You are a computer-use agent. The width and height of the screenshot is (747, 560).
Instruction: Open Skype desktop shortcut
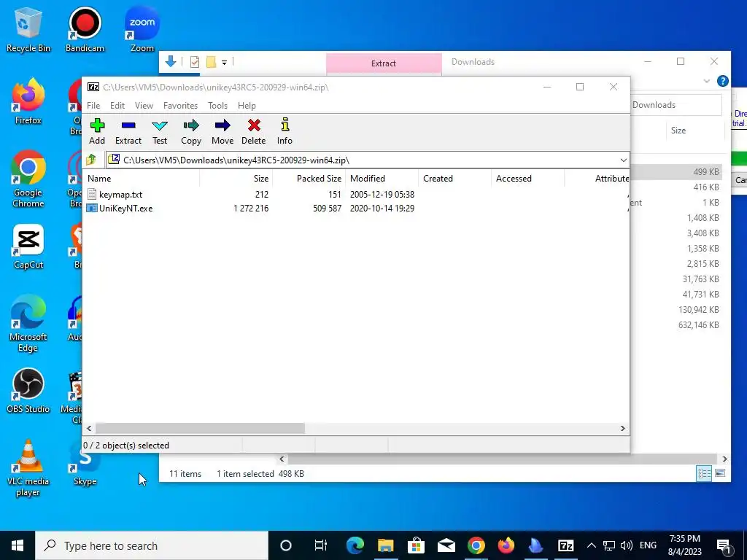point(85,464)
